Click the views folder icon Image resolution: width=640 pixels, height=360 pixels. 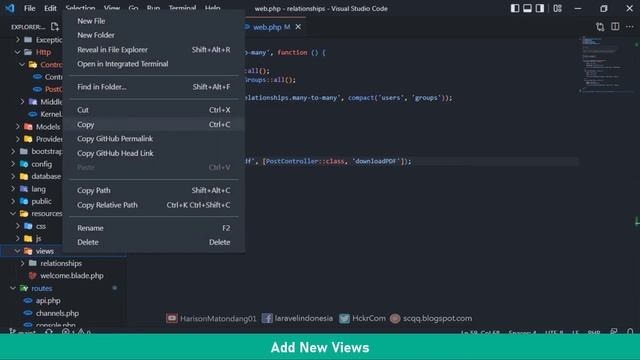tap(28, 251)
